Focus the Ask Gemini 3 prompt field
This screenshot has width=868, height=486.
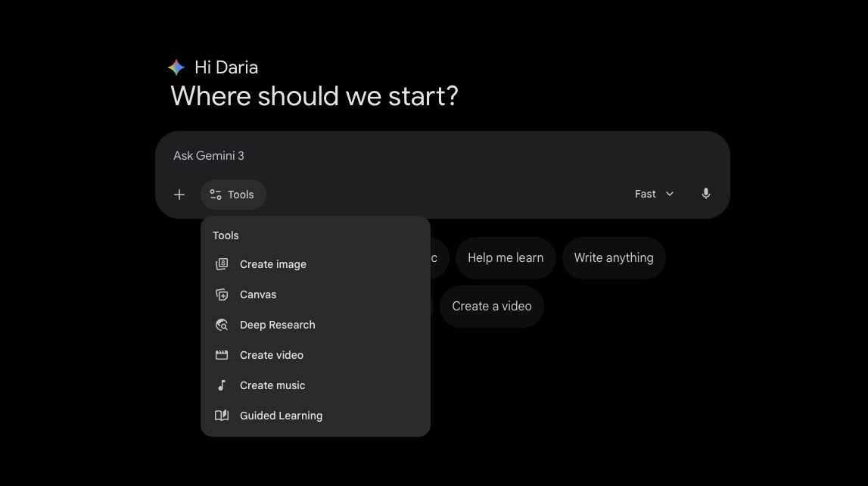(442, 155)
